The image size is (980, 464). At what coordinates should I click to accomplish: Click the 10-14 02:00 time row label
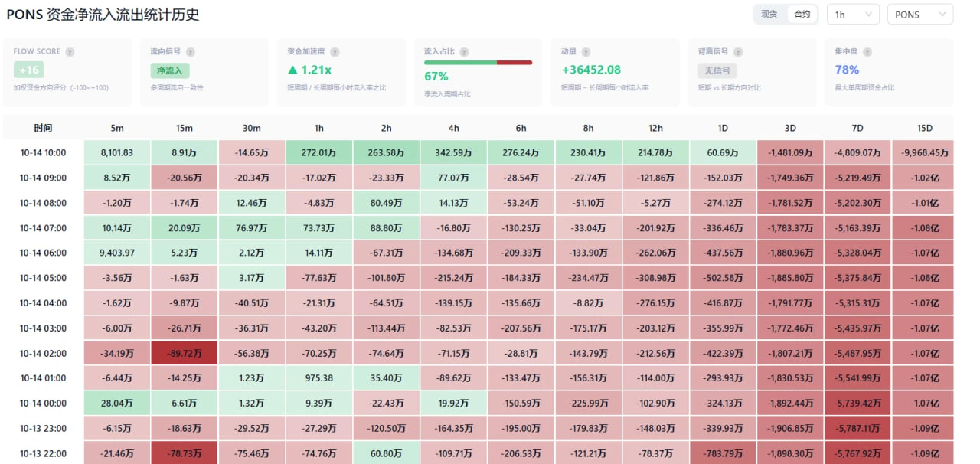[x=44, y=354]
